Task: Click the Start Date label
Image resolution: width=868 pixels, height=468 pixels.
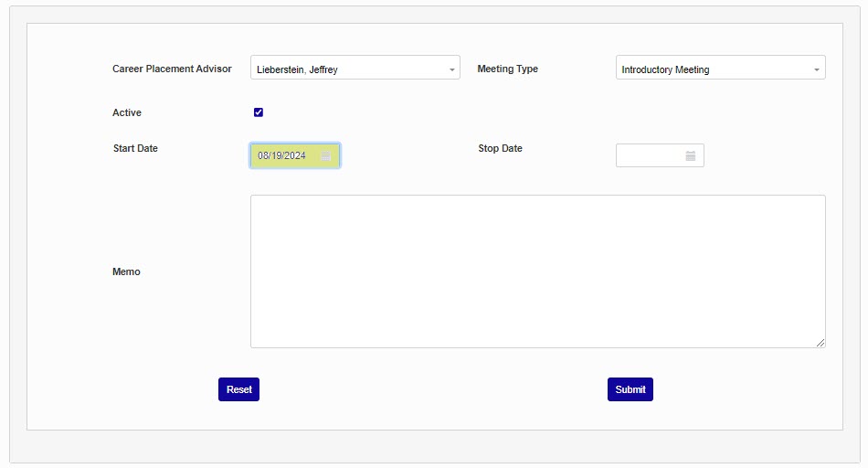Action: click(135, 148)
